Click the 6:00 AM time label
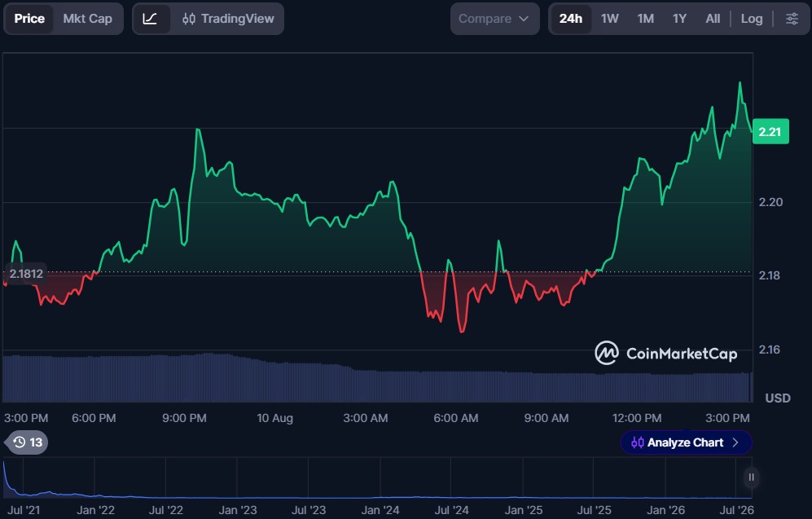The height and width of the screenshot is (519, 812). (x=456, y=418)
